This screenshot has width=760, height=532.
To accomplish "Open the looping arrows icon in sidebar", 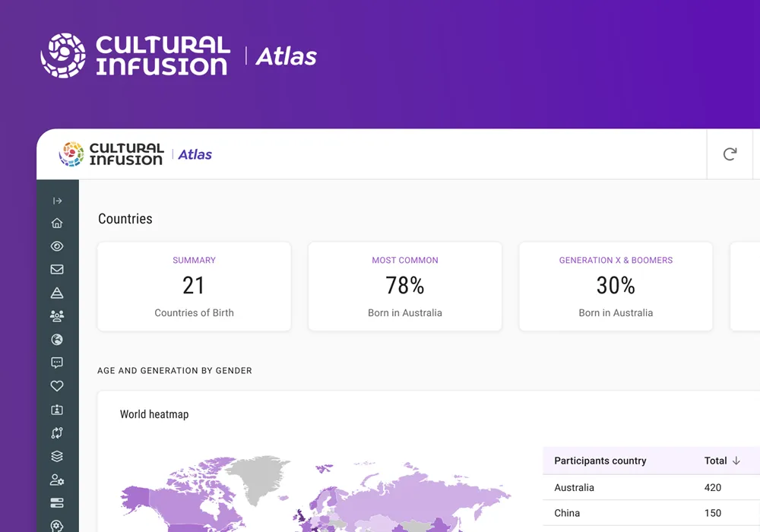I will [x=57, y=432].
